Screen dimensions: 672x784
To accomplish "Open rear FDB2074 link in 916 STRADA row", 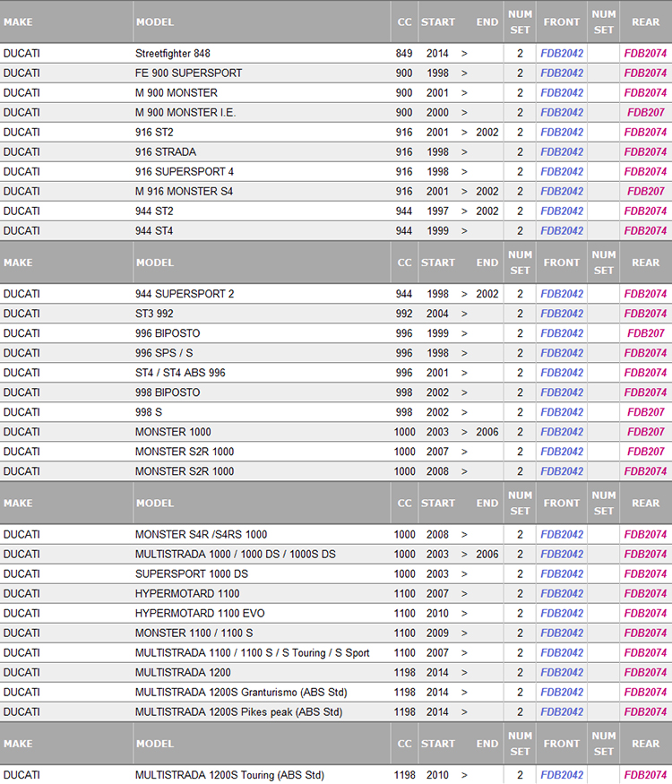I will 645,152.
